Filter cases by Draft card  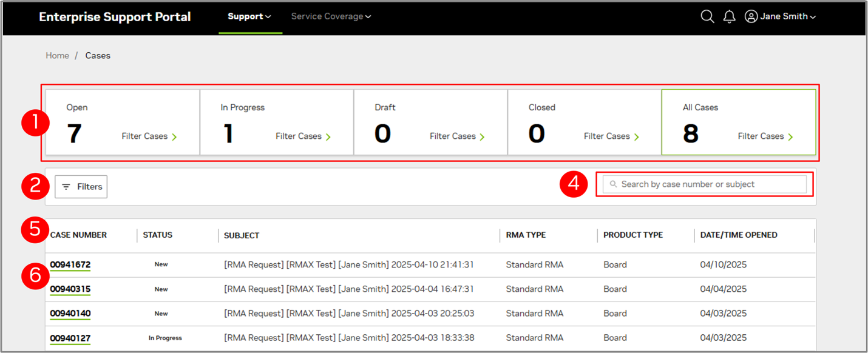pos(431,123)
